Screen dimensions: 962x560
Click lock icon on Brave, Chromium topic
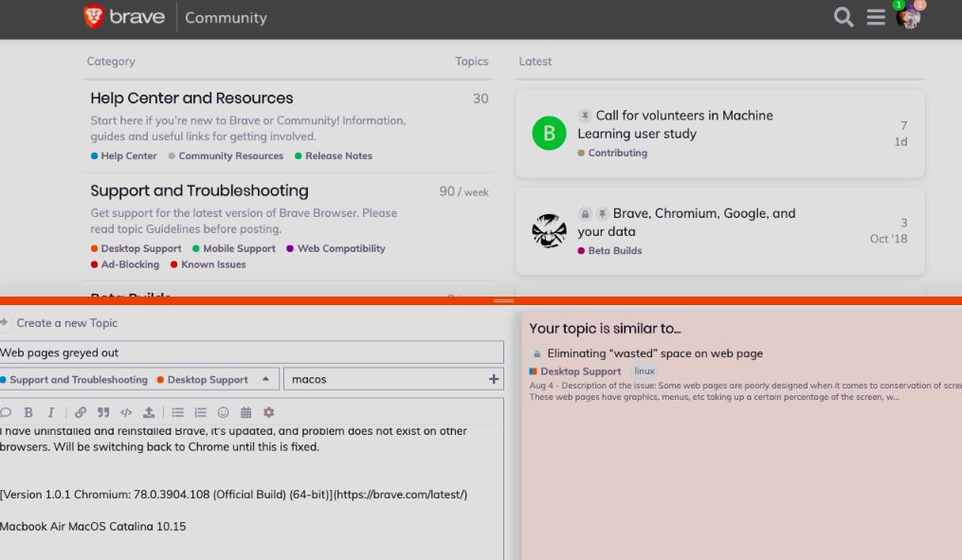(585, 213)
